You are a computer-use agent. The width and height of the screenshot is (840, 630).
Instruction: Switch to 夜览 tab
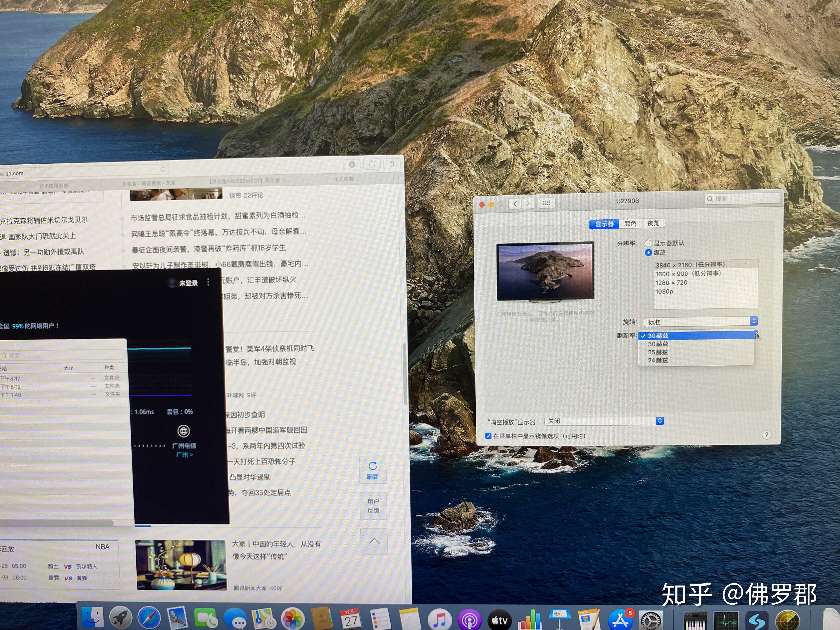point(653,223)
